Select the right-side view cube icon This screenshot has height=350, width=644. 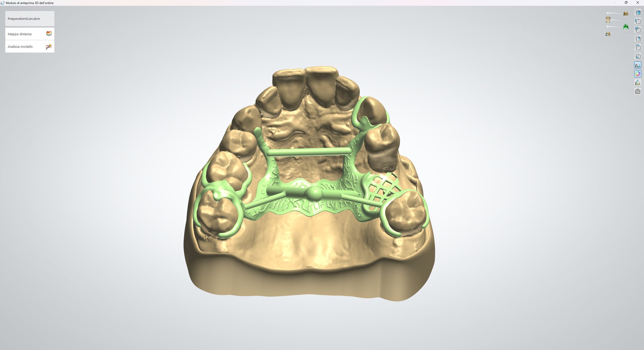(638, 38)
